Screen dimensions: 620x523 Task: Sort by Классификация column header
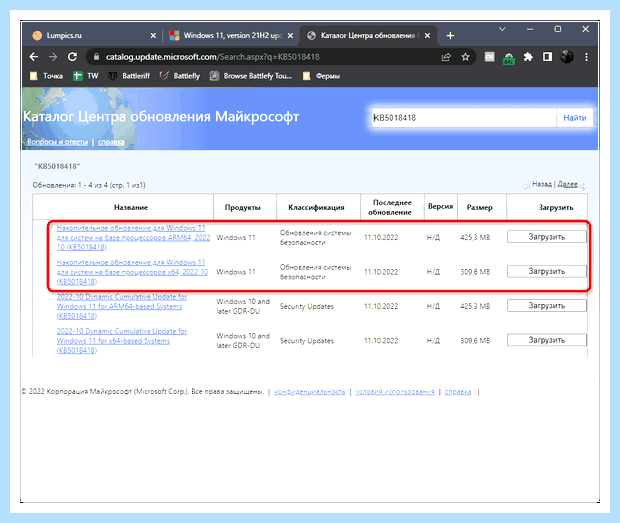tap(316, 208)
